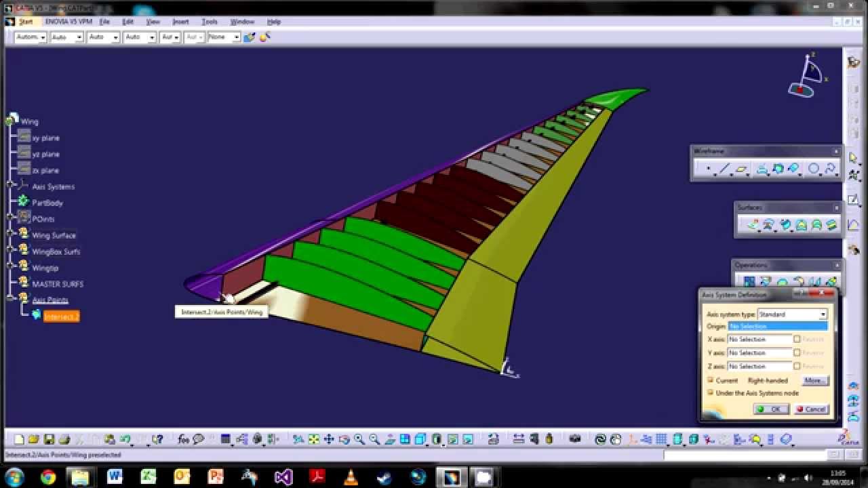
Task: Click the New document icon
Action: coord(19,439)
